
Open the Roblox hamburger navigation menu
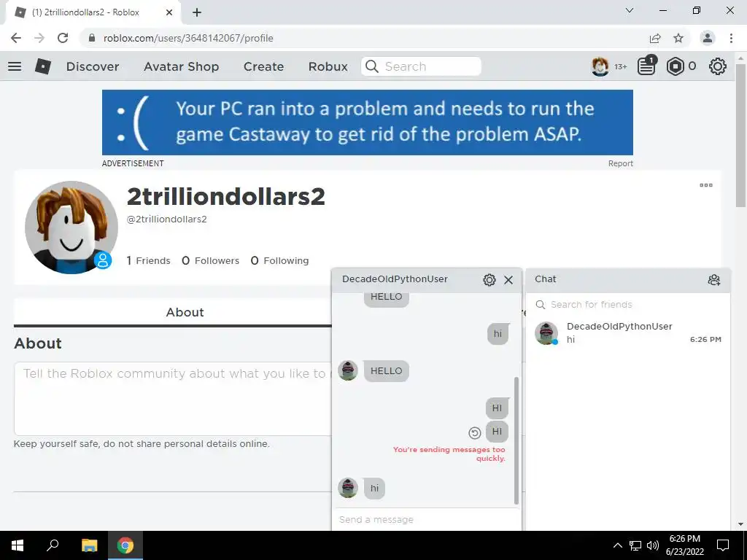pyautogui.click(x=15, y=66)
